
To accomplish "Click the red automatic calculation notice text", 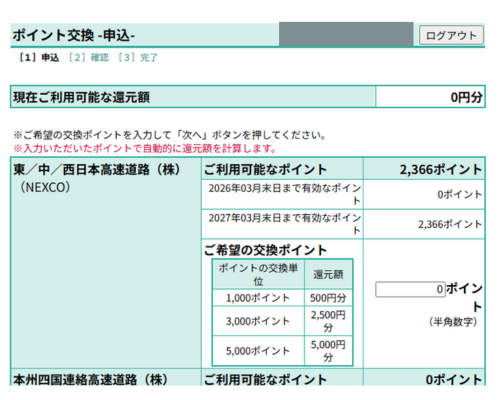I will coord(145,148).
